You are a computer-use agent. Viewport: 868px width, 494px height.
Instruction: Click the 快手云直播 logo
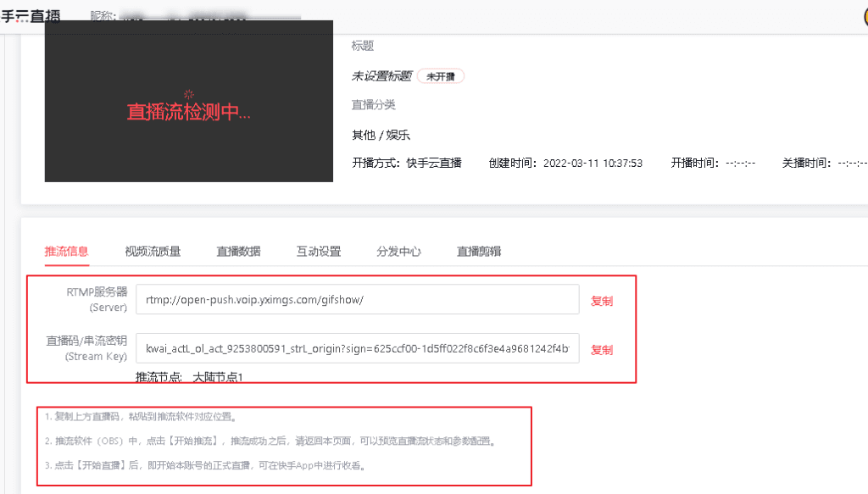pos(31,15)
